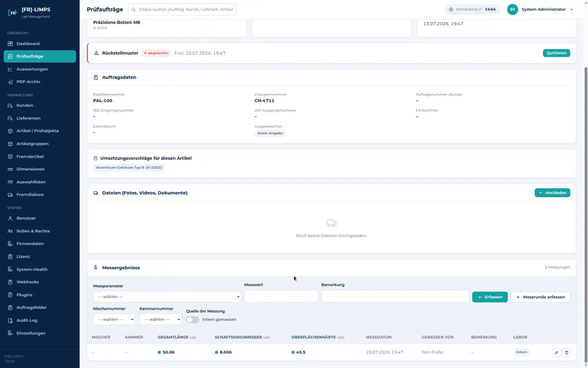Toggle the Intern gemessen switch
The width and height of the screenshot is (588, 368).
(x=192, y=319)
